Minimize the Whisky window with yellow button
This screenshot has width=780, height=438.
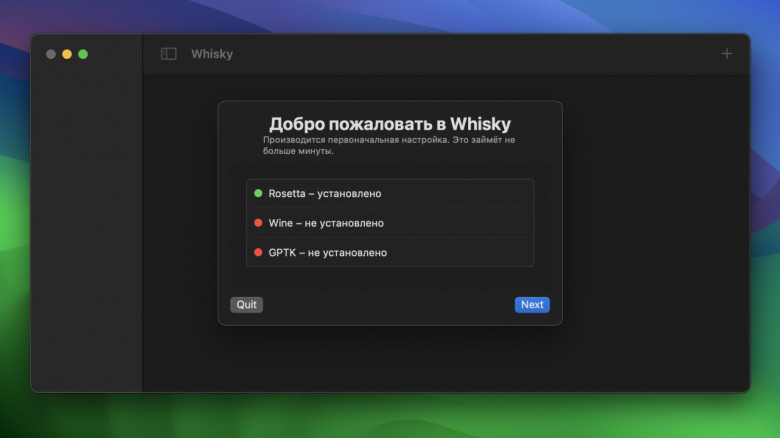(67, 54)
